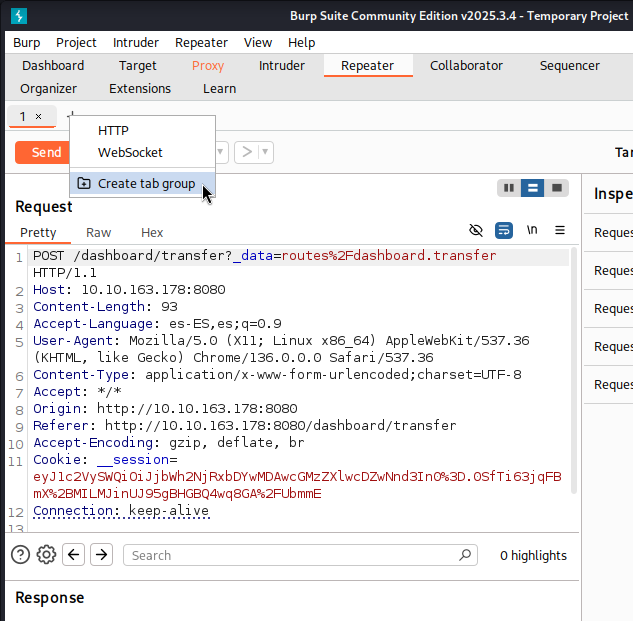Click the request Search input field

300,555
